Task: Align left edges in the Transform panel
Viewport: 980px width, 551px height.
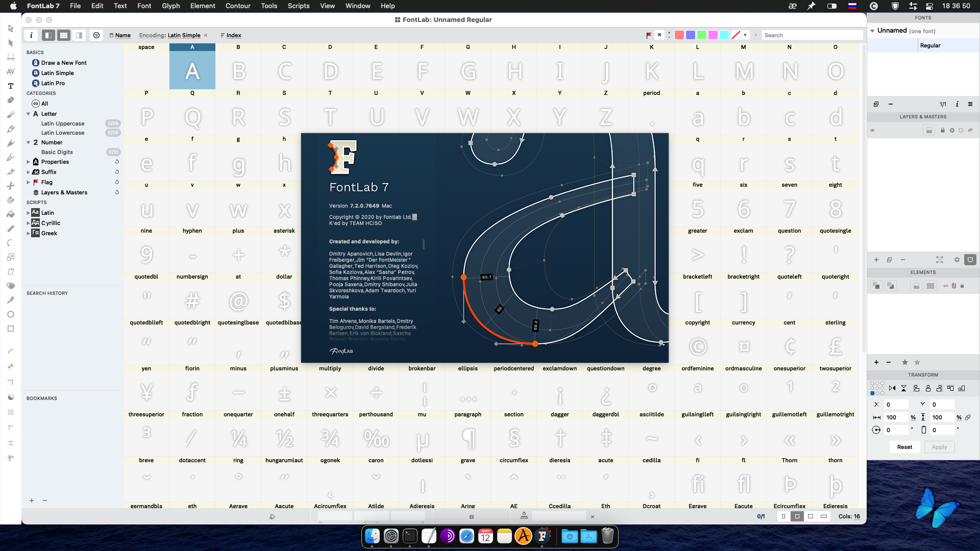Action: pyautogui.click(x=916, y=388)
